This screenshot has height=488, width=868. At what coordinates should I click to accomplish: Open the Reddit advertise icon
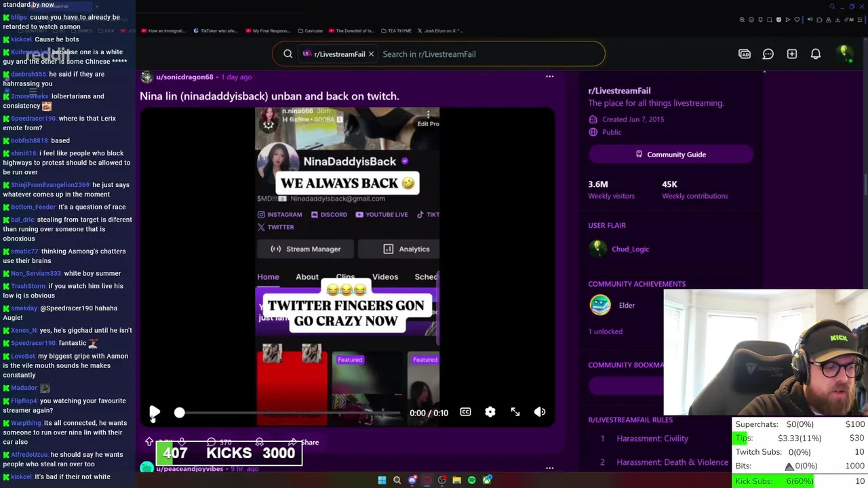click(745, 54)
